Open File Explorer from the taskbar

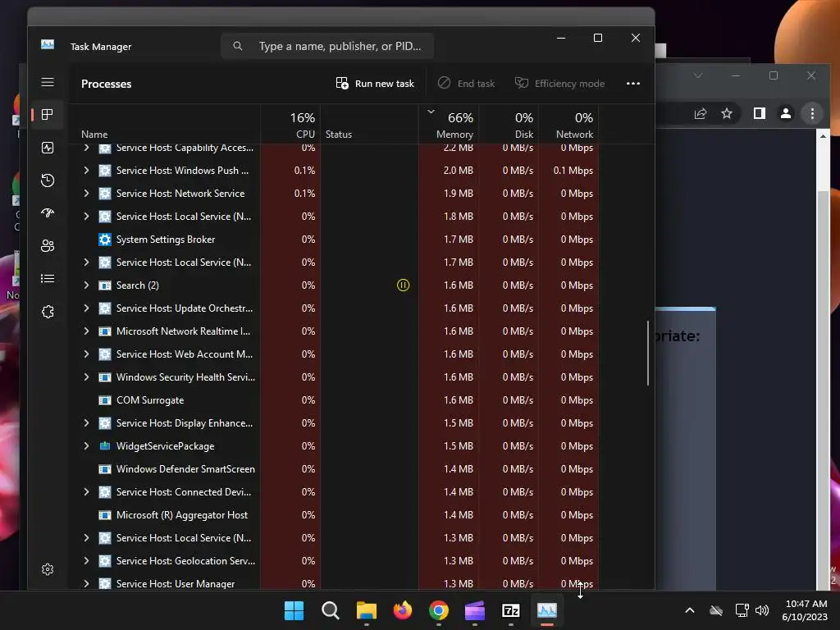[x=367, y=610]
